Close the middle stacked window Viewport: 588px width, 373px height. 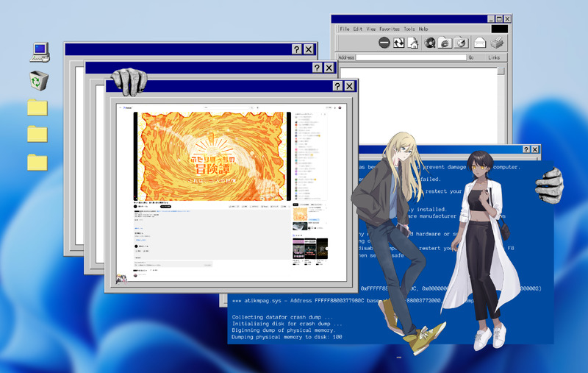click(329, 68)
